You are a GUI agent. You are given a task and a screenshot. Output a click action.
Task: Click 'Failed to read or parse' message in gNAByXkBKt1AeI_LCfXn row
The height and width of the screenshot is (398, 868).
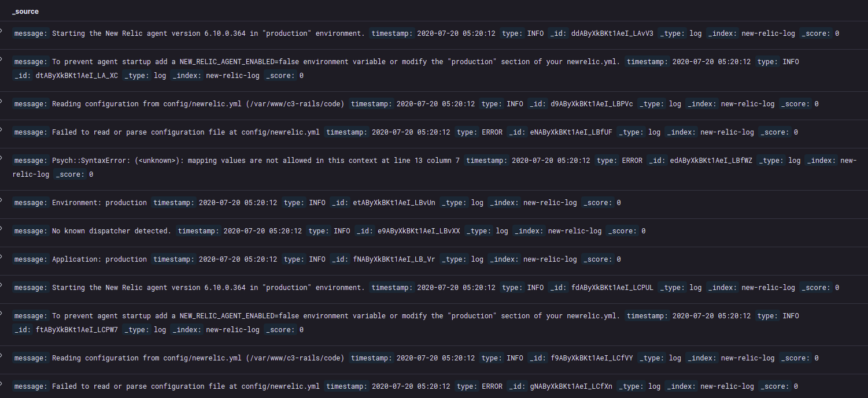pyautogui.click(x=186, y=386)
